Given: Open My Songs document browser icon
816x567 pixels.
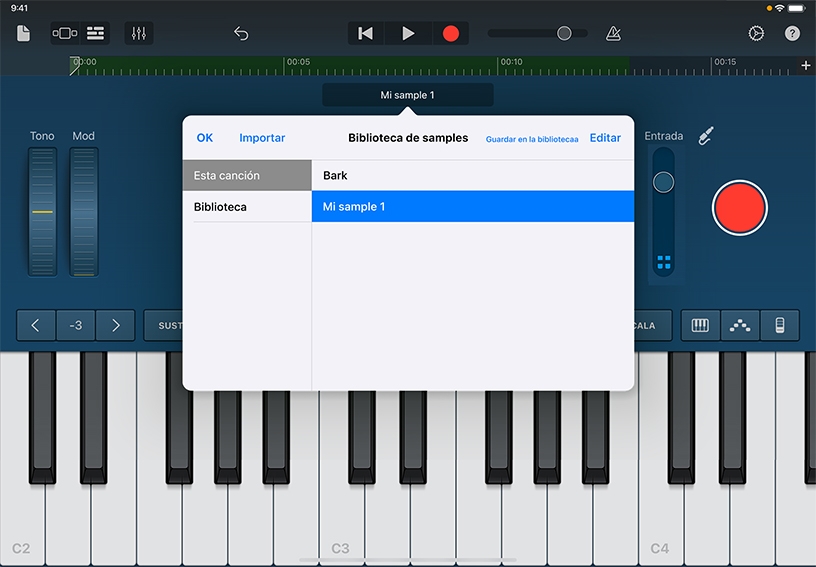Looking at the screenshot, I should tap(23, 33).
